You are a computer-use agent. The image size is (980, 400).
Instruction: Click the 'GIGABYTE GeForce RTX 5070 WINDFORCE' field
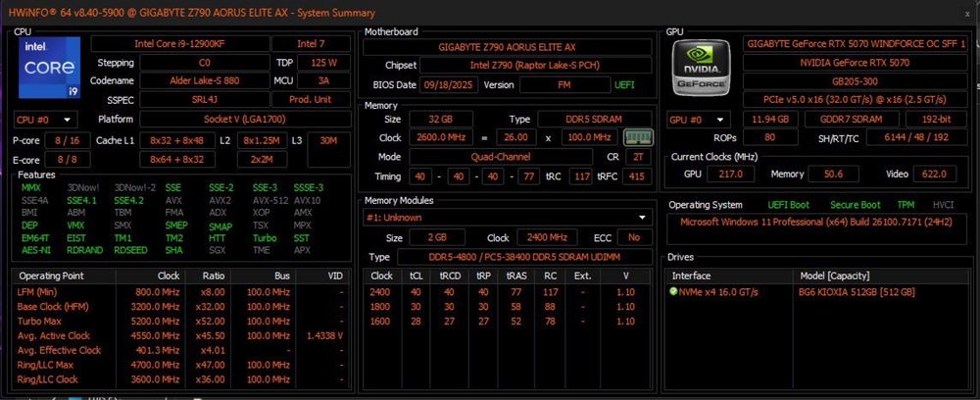coord(856,44)
